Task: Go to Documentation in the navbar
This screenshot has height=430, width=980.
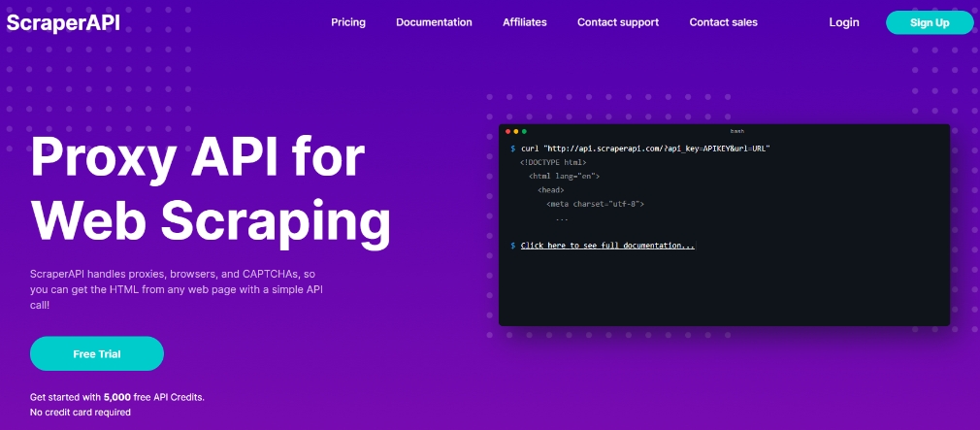Action: coord(434,22)
